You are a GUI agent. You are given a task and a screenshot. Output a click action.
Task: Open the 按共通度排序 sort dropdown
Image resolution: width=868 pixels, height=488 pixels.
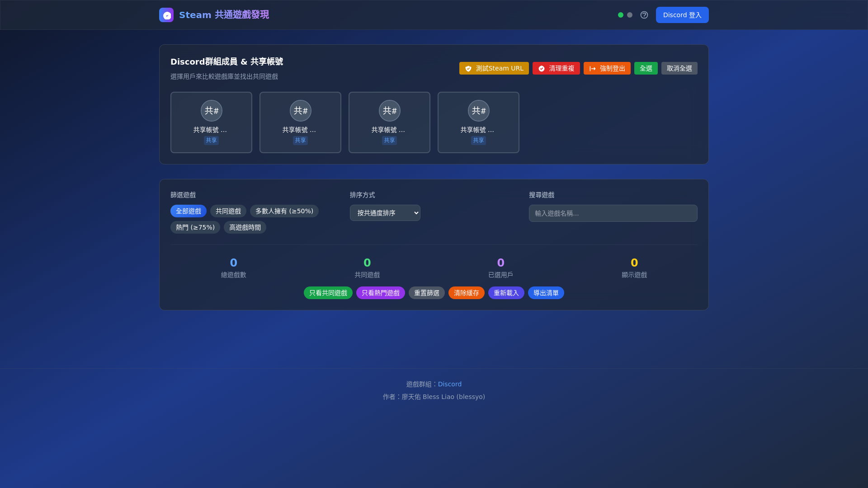point(385,213)
